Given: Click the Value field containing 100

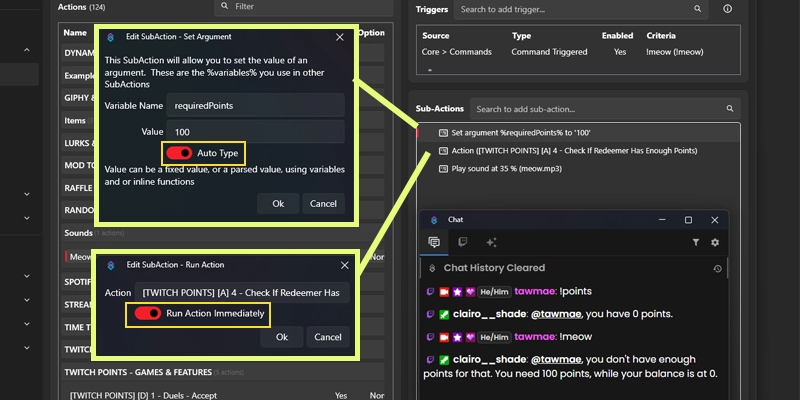Looking at the screenshot, I should 255,132.
